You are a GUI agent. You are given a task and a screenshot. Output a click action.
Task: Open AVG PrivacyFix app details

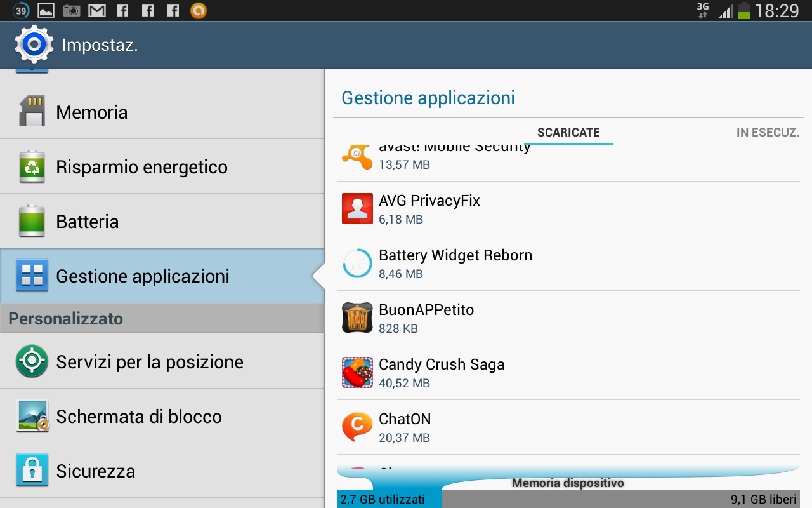[568, 209]
